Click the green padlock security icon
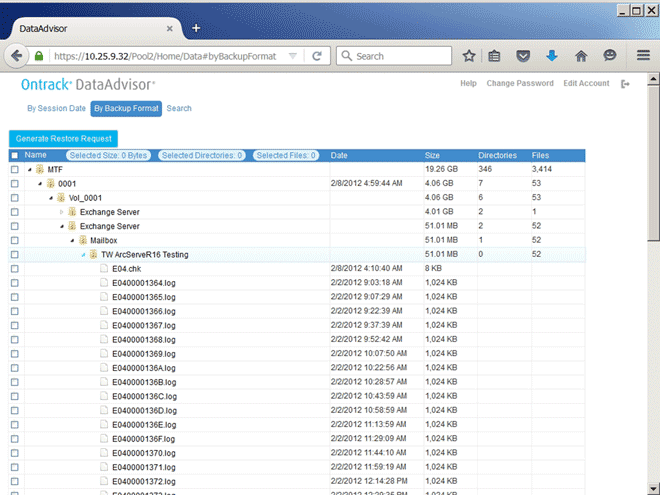The image size is (660, 495). (39, 56)
